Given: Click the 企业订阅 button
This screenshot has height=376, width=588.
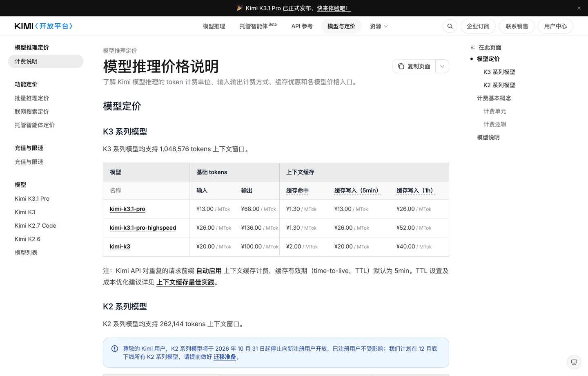Looking at the screenshot, I should pyautogui.click(x=478, y=26).
